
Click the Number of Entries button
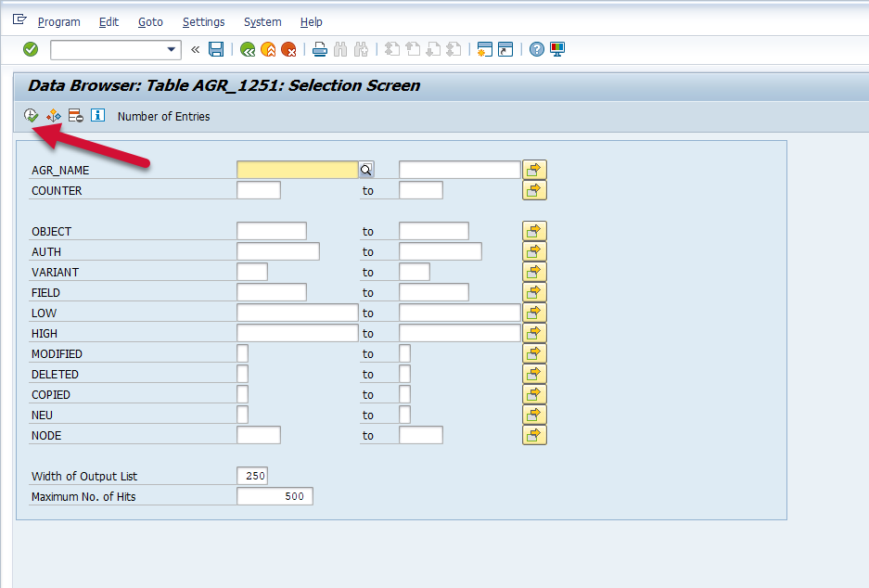[163, 117]
